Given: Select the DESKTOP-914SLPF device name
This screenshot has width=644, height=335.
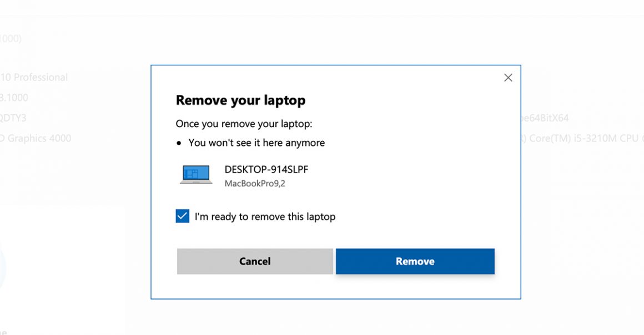Looking at the screenshot, I should (x=266, y=170).
